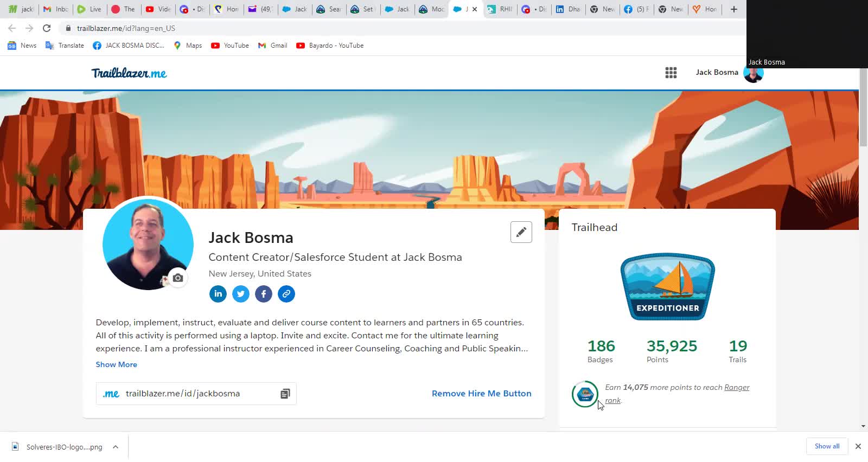Click the trailblazer.me/id/jackbosma URL field
Image resolution: width=868 pixels, height=462 pixels.
click(196, 394)
